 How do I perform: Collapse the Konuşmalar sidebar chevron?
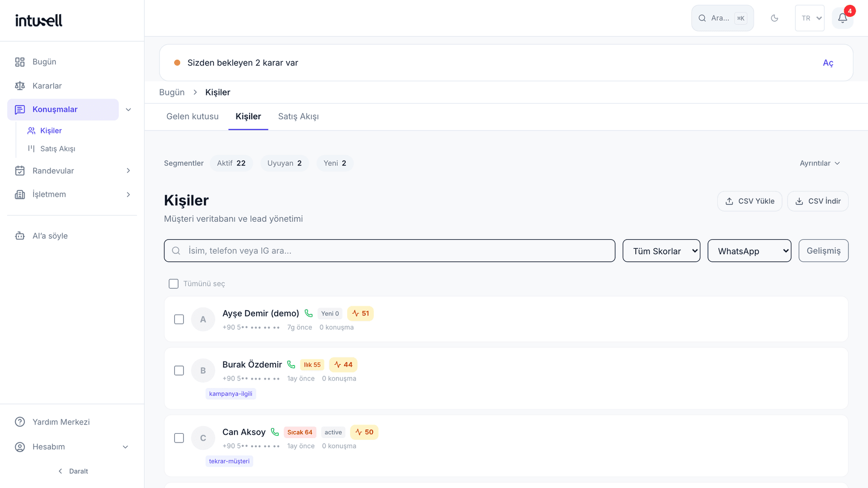(129, 110)
